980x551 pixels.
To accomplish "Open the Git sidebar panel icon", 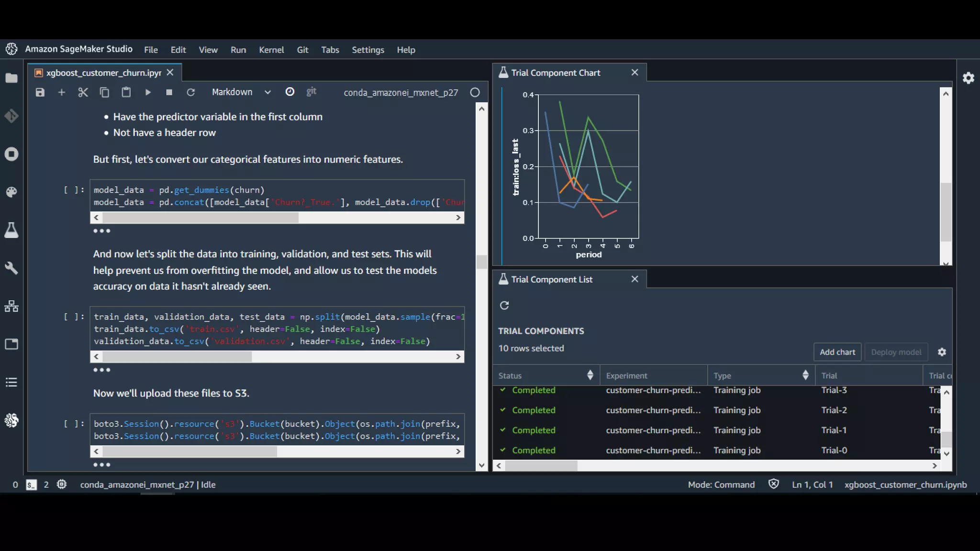I will [x=11, y=116].
